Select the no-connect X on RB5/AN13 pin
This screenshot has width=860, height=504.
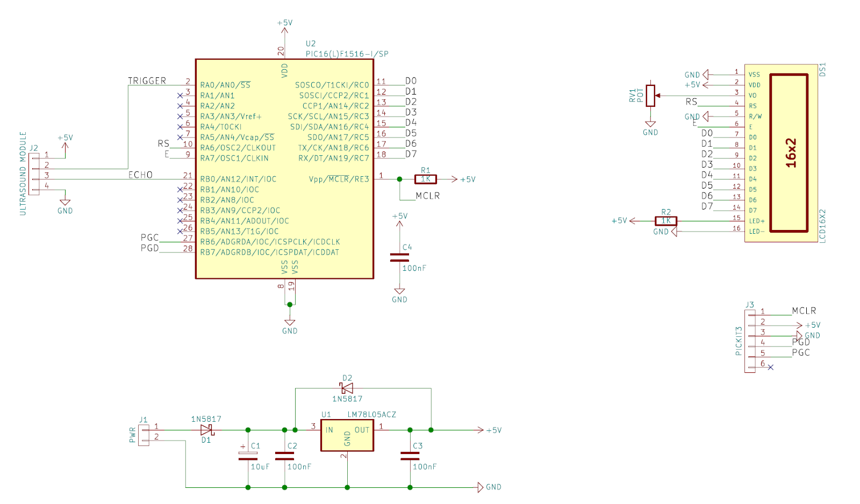[180, 232]
